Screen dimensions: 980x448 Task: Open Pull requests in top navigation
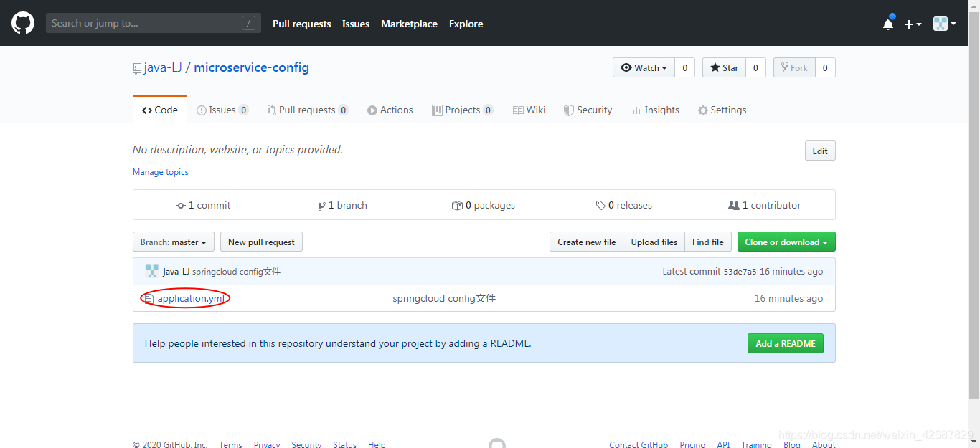coord(301,24)
